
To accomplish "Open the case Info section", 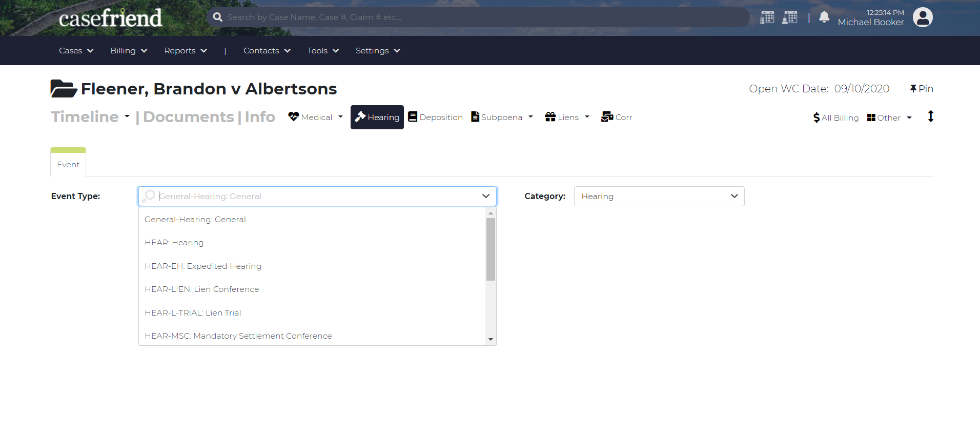I will point(260,117).
